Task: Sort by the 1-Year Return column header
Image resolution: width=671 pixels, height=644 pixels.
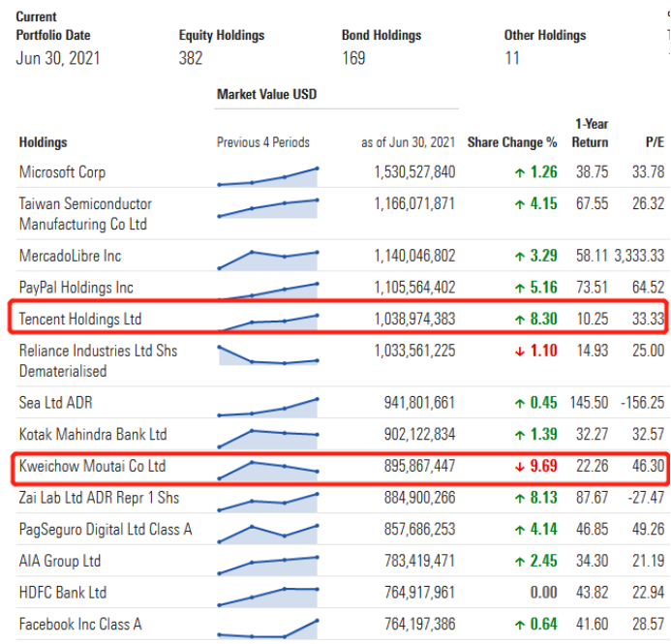Action: (591, 134)
